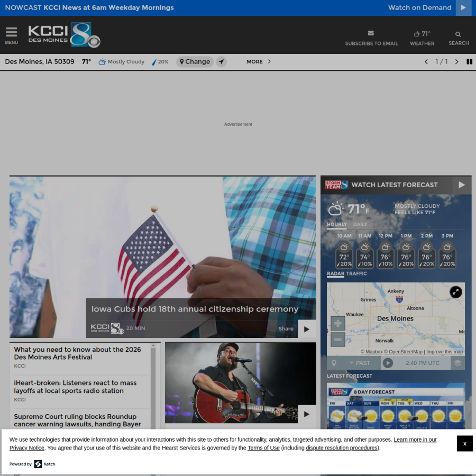This screenshot has height=476, width=476.
Task: Go to previous alert with left chevron
Action: click(x=426, y=62)
